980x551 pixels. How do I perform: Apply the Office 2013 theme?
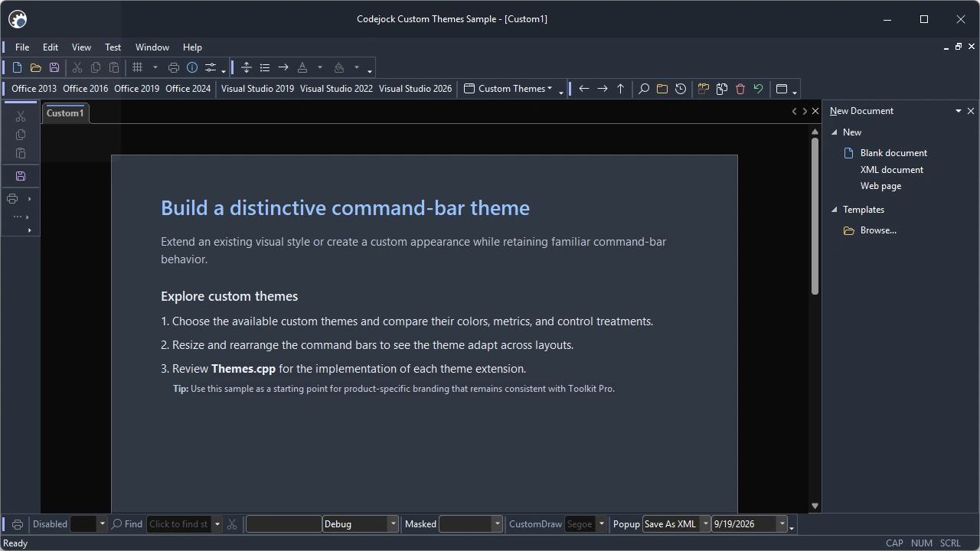(34, 89)
